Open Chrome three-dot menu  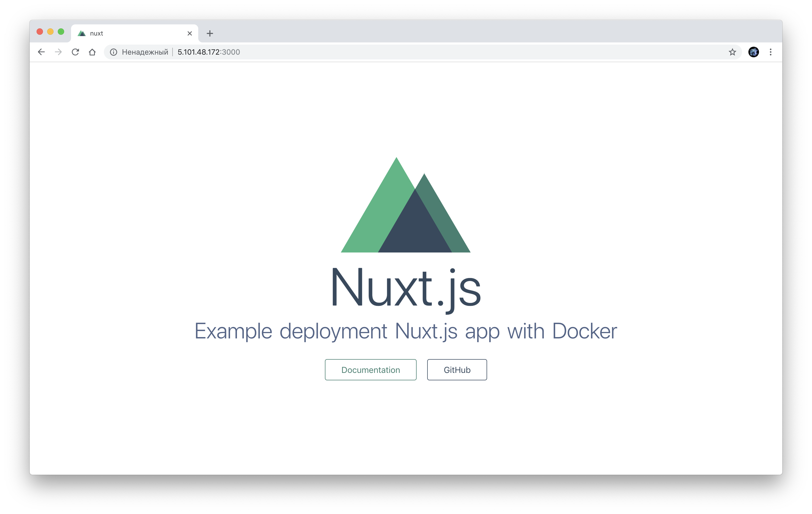pos(770,52)
